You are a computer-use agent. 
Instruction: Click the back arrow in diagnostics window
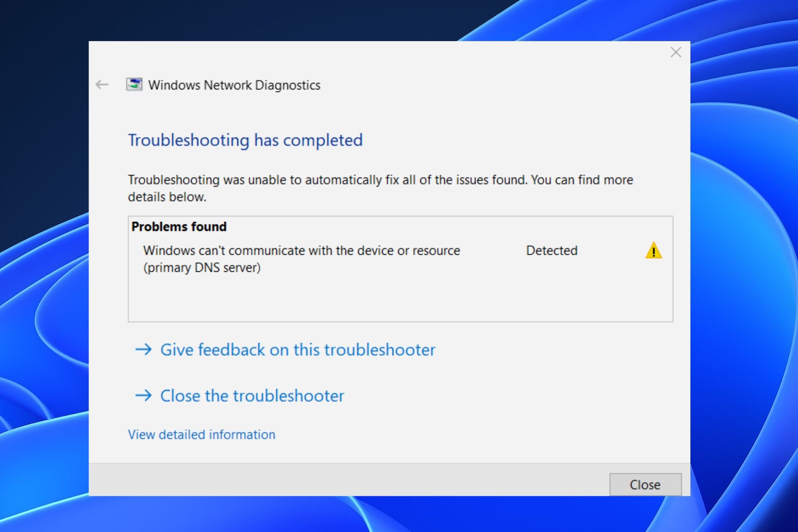pyautogui.click(x=102, y=85)
